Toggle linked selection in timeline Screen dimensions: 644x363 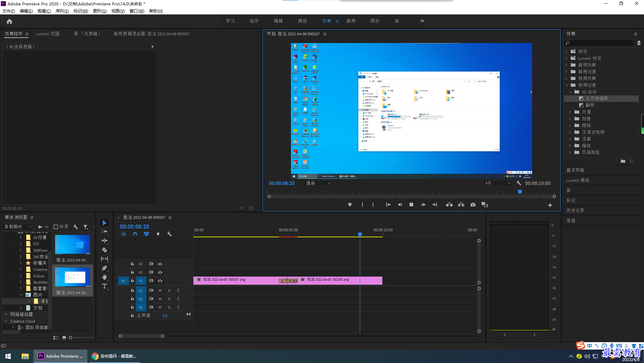pyautogui.click(x=146, y=234)
